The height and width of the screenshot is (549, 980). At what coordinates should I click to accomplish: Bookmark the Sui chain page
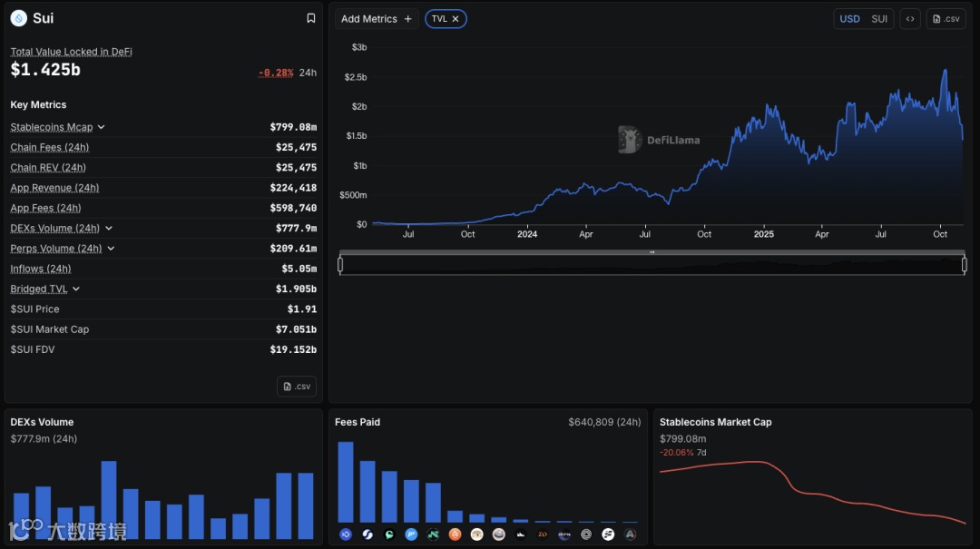(310, 18)
